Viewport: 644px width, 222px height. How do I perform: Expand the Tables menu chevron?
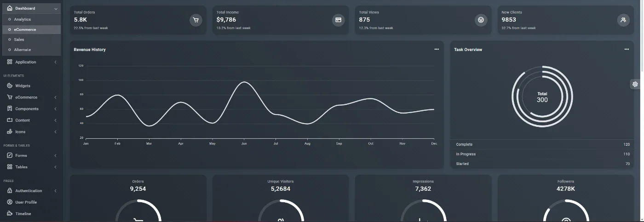coord(56,167)
